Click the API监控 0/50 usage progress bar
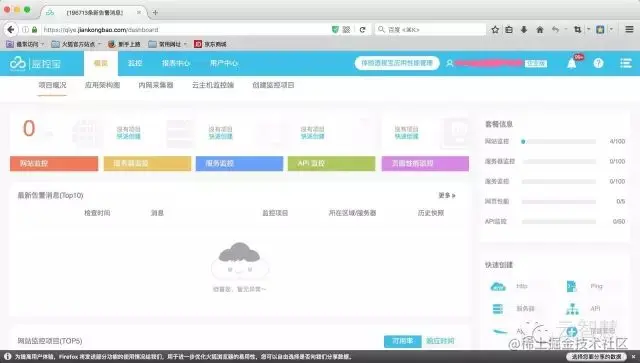640x363 pixels. tap(558, 222)
